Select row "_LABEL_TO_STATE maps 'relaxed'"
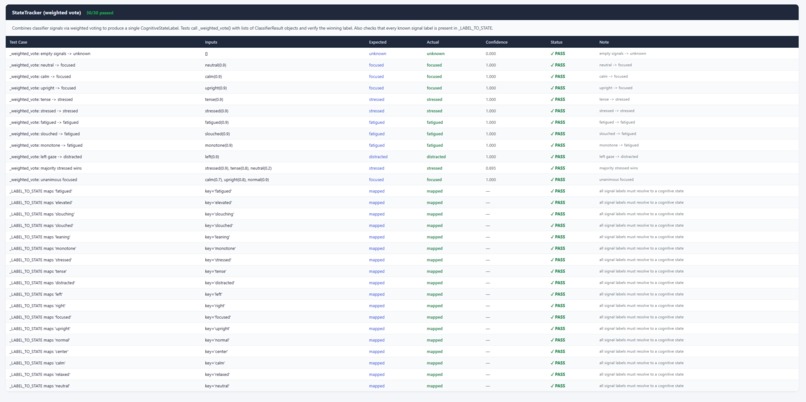 point(402,375)
